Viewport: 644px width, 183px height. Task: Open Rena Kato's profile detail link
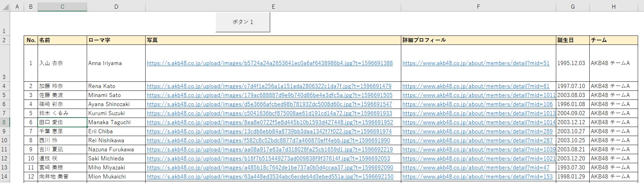(476, 86)
